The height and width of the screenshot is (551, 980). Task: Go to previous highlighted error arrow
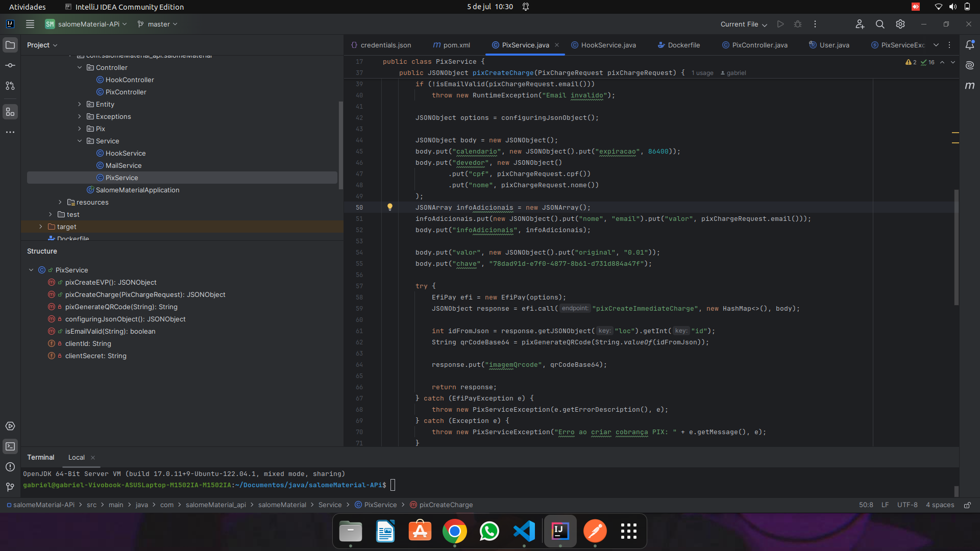point(942,62)
